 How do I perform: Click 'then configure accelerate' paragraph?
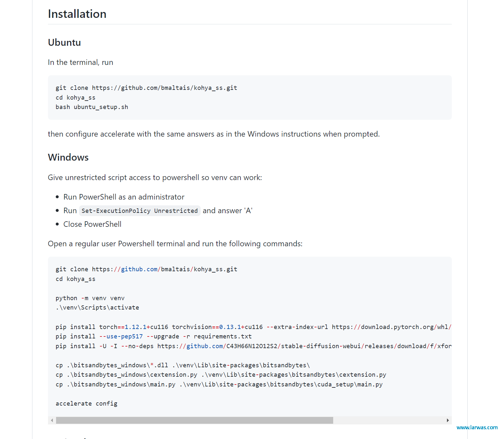pos(214,134)
